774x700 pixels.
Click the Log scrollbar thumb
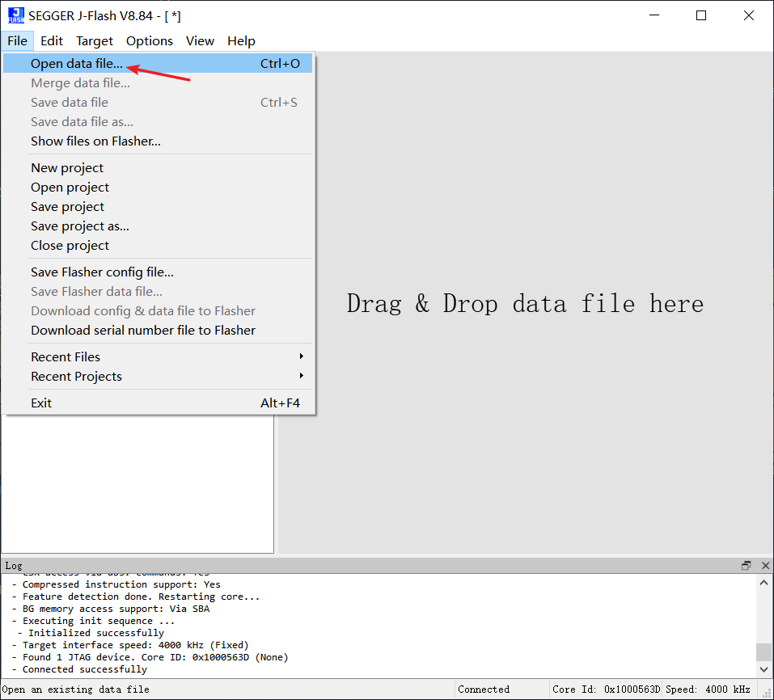click(763, 652)
